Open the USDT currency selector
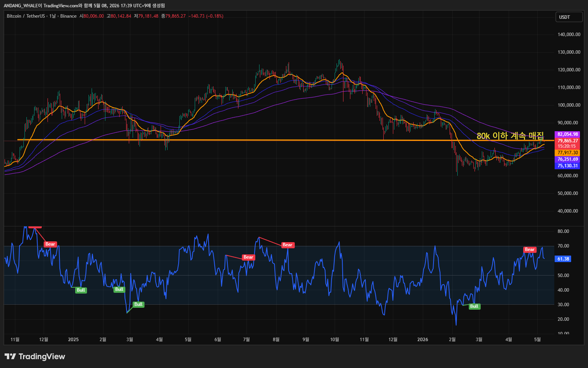588x368 pixels. point(569,17)
